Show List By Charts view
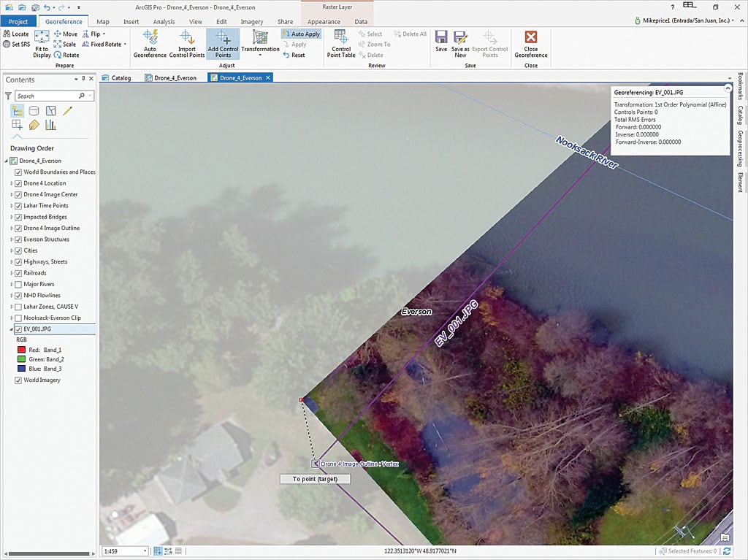Screen dimensions: 748x560 (50, 125)
